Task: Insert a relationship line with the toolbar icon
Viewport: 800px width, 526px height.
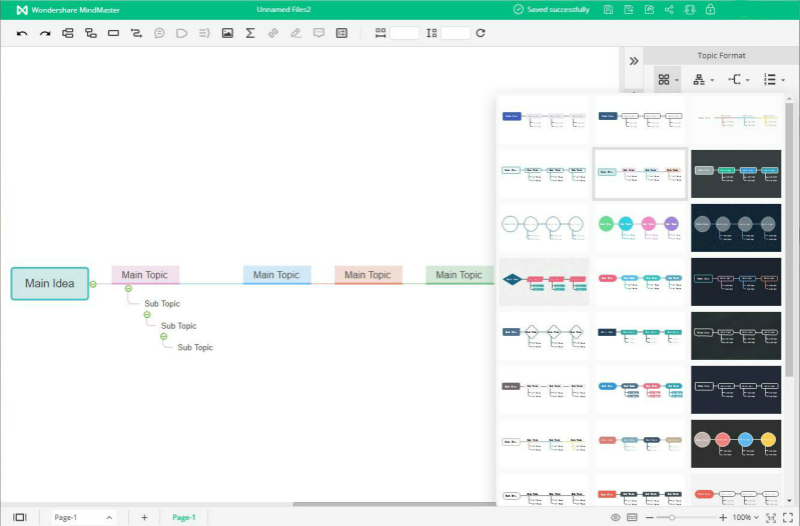Action: pyautogui.click(x=136, y=33)
